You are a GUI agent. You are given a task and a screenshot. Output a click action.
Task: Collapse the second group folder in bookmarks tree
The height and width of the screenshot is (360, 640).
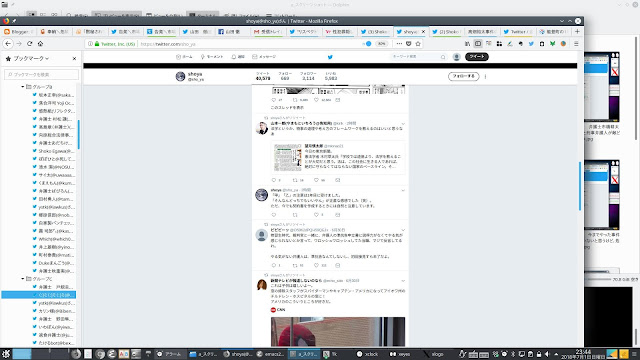[x=23, y=279]
